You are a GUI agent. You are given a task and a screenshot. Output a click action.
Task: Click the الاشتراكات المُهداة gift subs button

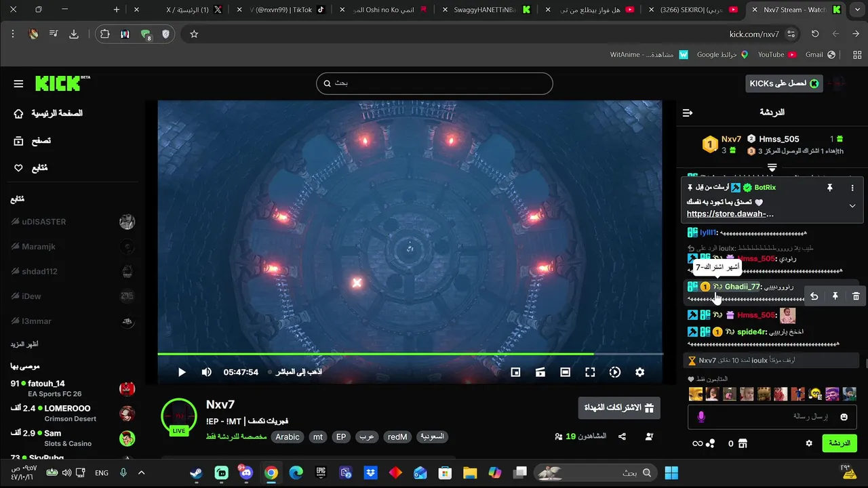click(619, 408)
